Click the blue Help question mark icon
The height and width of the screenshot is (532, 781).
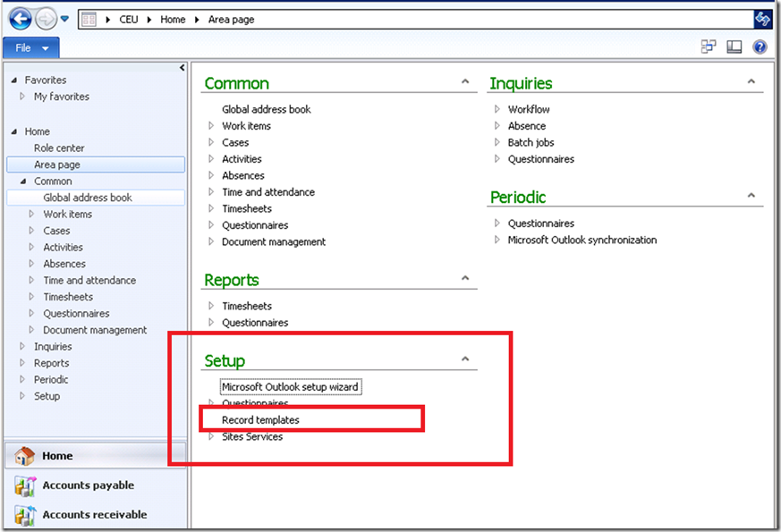[x=760, y=47]
